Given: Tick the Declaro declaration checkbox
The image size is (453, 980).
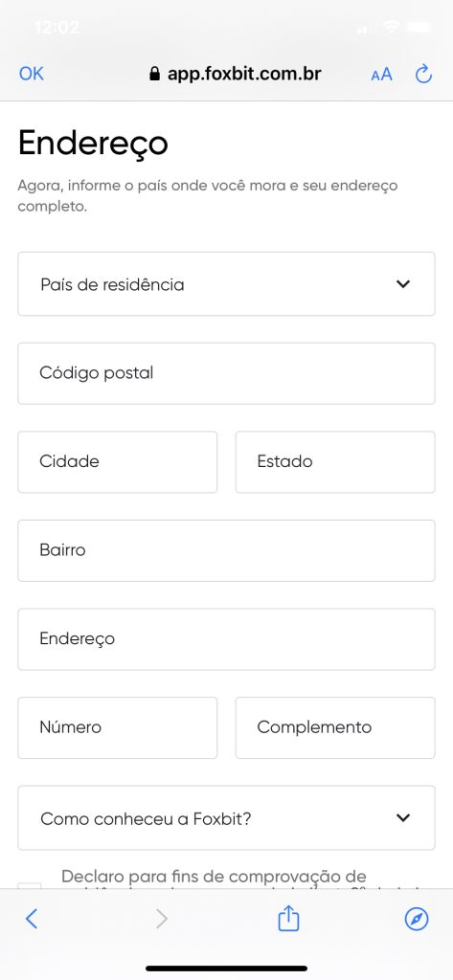Looking at the screenshot, I should pyautogui.click(x=30, y=885).
